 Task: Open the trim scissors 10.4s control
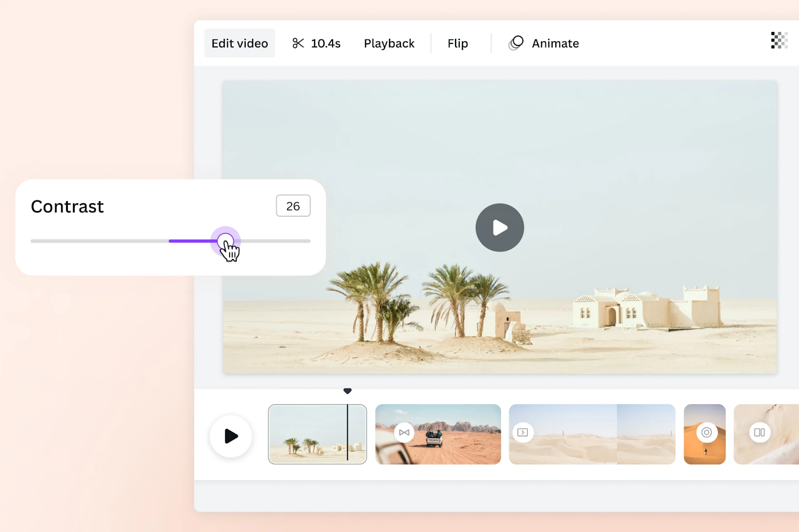tap(317, 43)
